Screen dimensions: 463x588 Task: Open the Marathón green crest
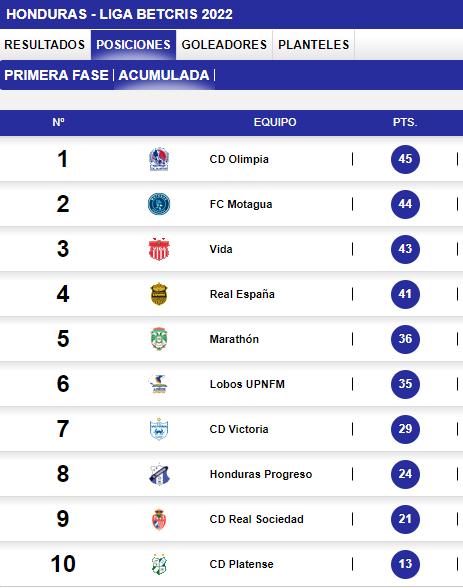159,339
